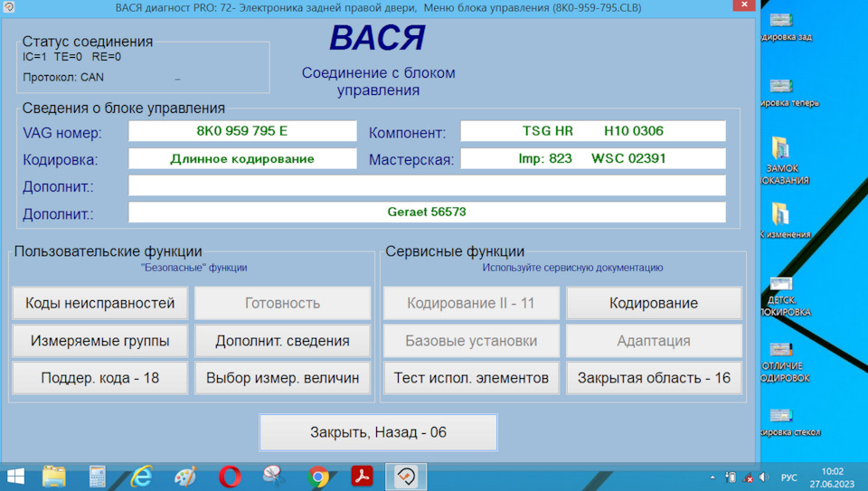Open Snipping Tool from taskbar

click(273, 477)
